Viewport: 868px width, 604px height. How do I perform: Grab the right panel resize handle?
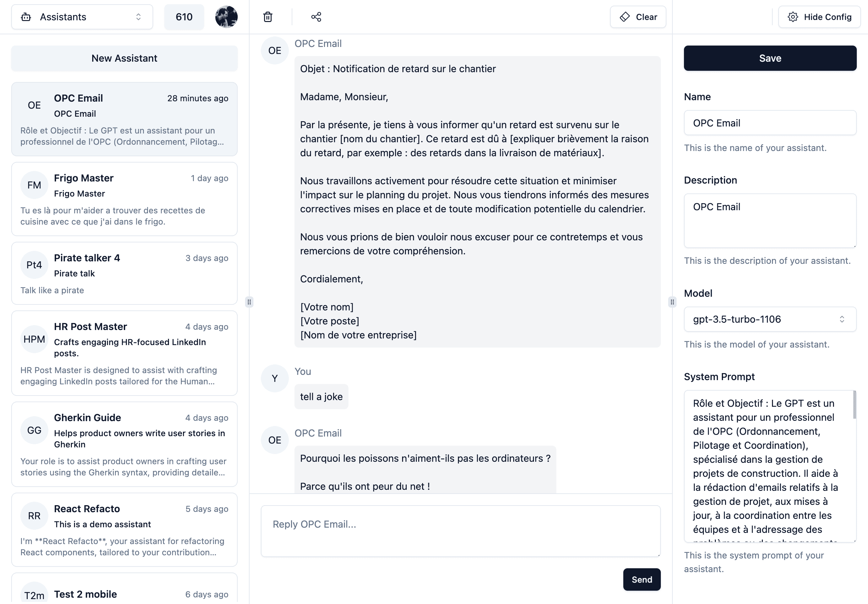coord(672,302)
